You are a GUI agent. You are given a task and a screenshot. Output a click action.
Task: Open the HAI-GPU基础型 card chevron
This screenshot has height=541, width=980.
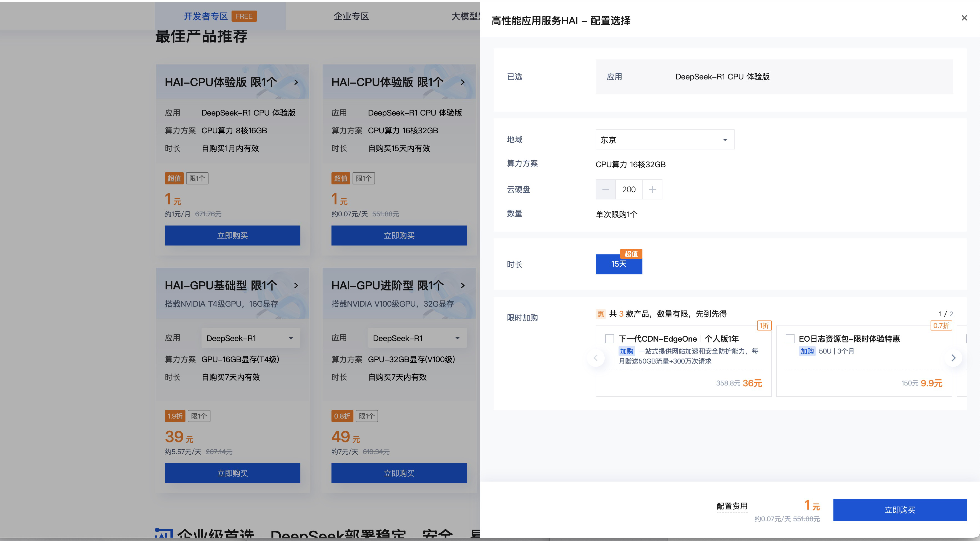(296, 285)
